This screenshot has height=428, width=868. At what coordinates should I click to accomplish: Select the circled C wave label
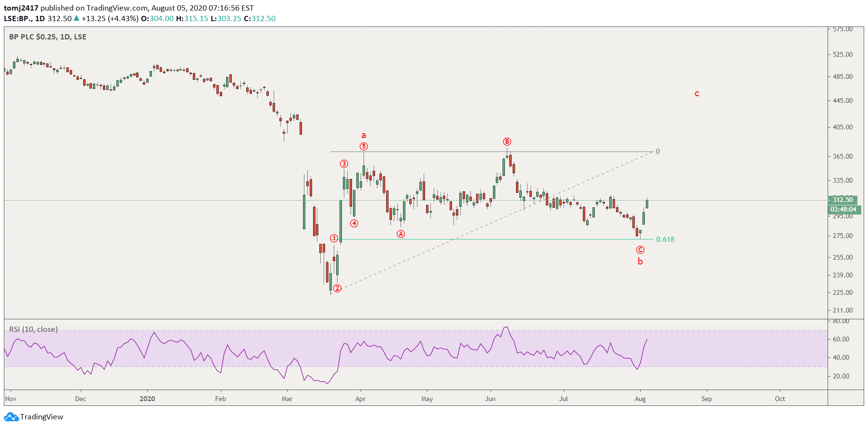[640, 250]
